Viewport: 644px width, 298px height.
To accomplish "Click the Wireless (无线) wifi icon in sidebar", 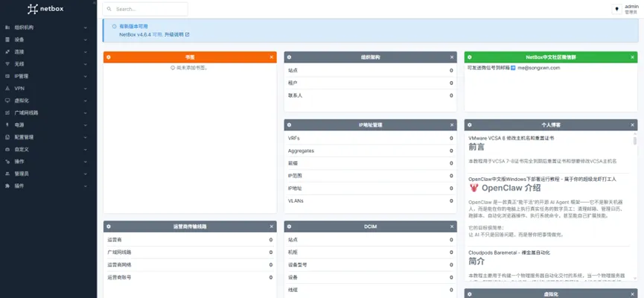I will (x=7, y=64).
